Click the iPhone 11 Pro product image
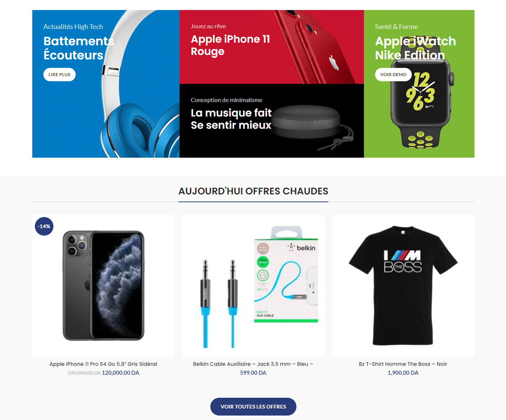 click(x=103, y=285)
